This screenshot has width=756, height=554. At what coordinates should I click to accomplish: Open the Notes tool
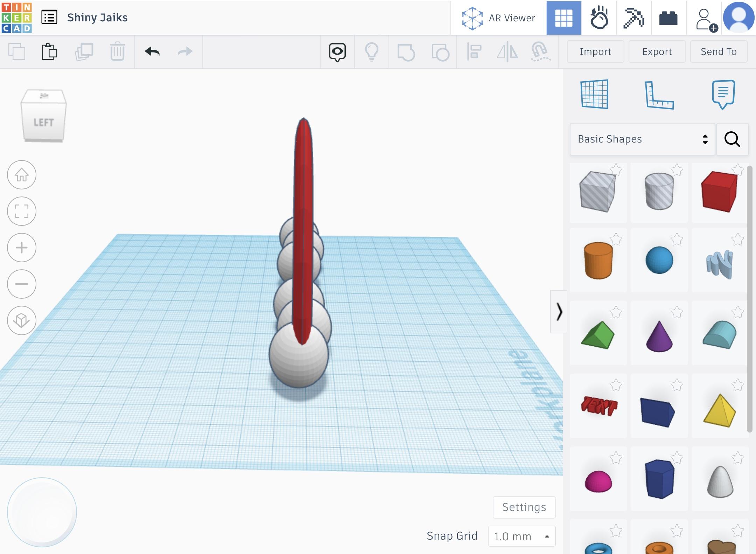[723, 95]
